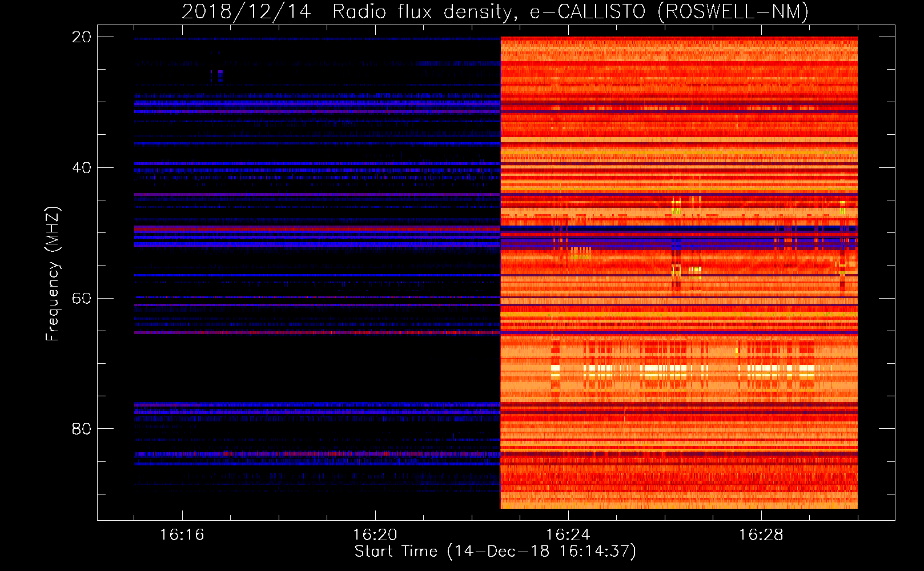The image size is (924, 571).
Task: Click the 'Start Time (14-Dec-18 16:14:37)' label
Action: coord(495,552)
